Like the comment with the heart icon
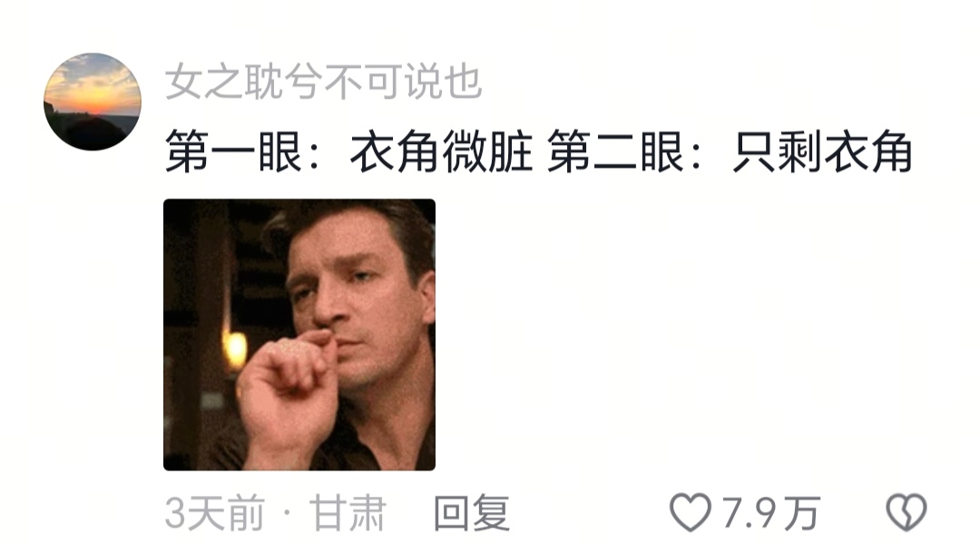 [x=690, y=512]
